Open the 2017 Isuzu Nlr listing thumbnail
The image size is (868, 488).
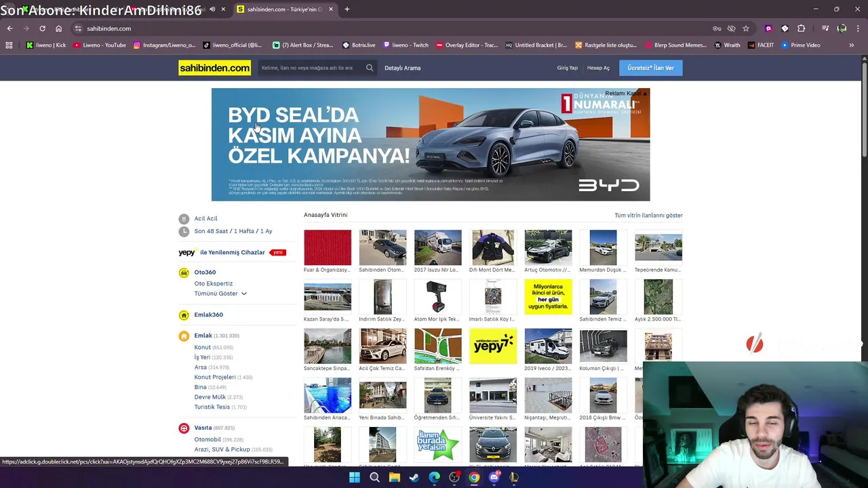tap(438, 247)
